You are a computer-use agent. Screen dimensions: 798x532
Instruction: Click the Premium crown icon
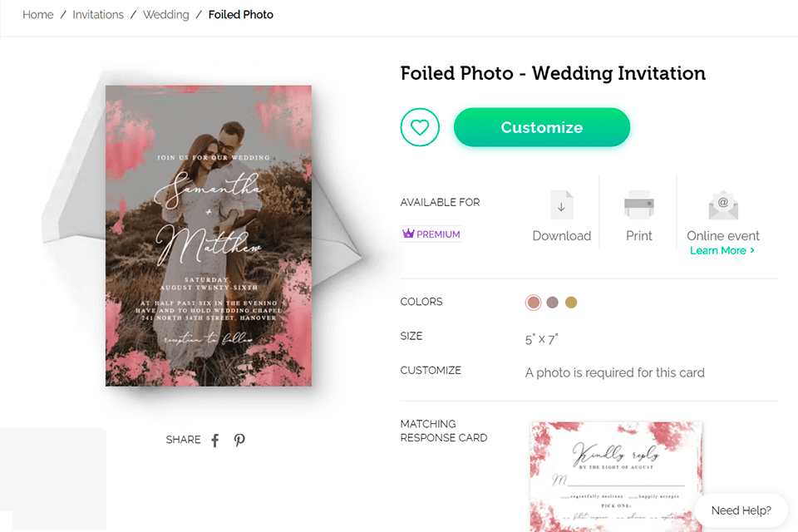click(x=408, y=234)
